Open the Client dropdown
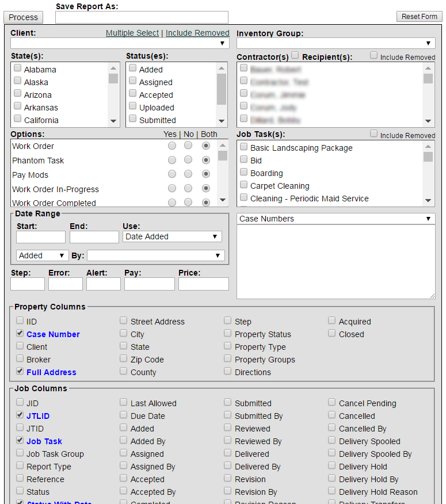This screenshot has width=446, height=504. tap(120, 43)
